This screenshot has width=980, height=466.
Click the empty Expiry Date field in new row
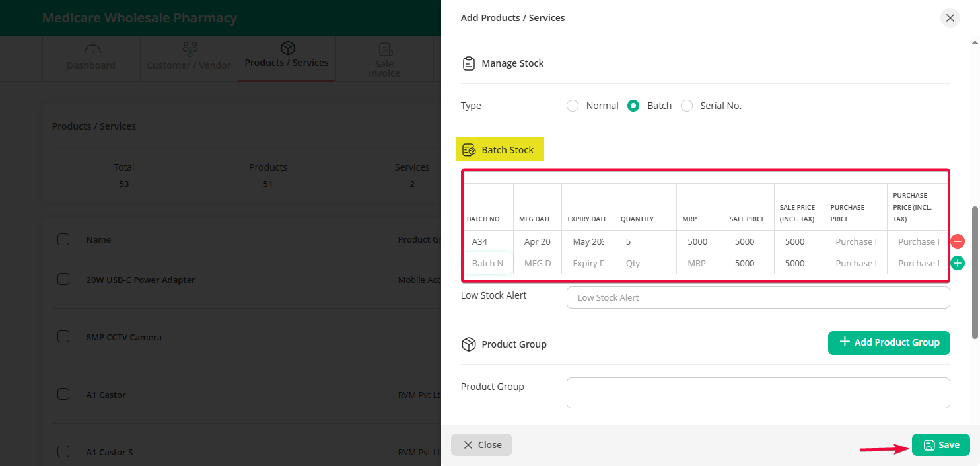[x=588, y=263]
